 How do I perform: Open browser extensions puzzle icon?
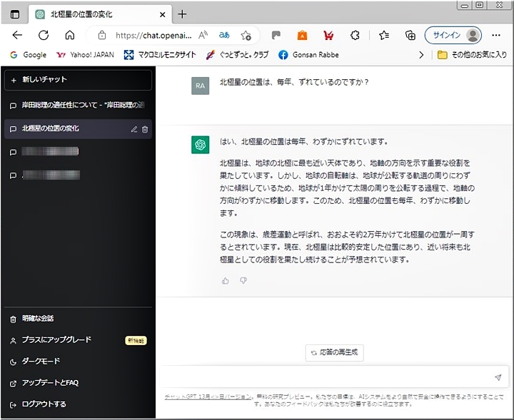(355, 35)
